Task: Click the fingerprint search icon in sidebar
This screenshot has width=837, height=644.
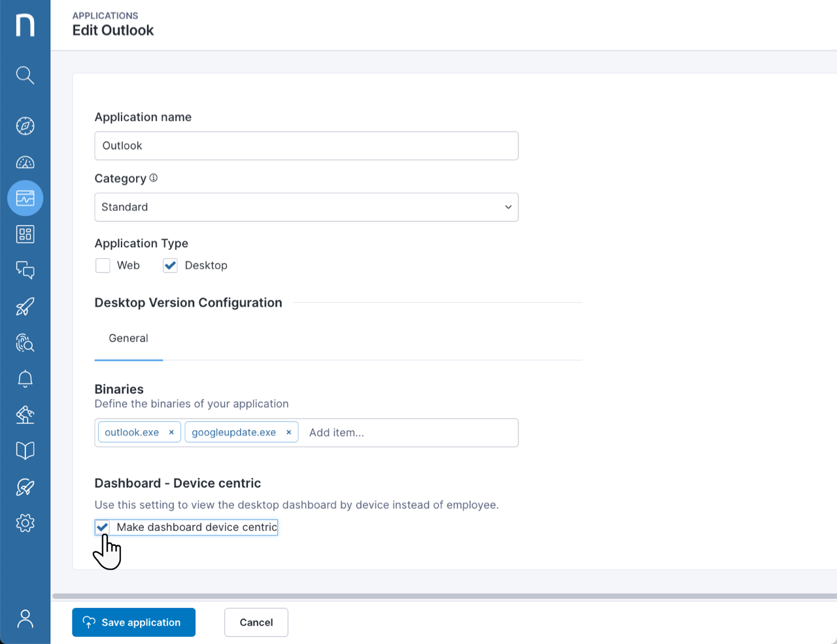Action: (25, 343)
